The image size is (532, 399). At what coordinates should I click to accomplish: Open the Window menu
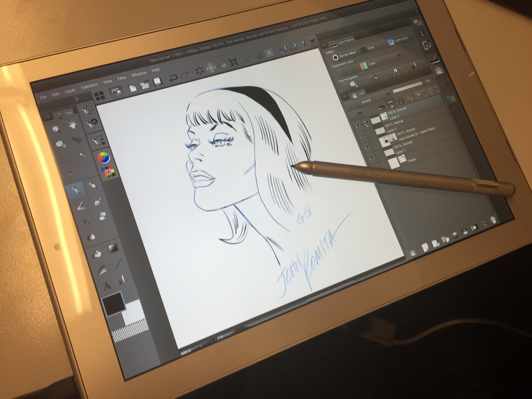tap(139, 74)
